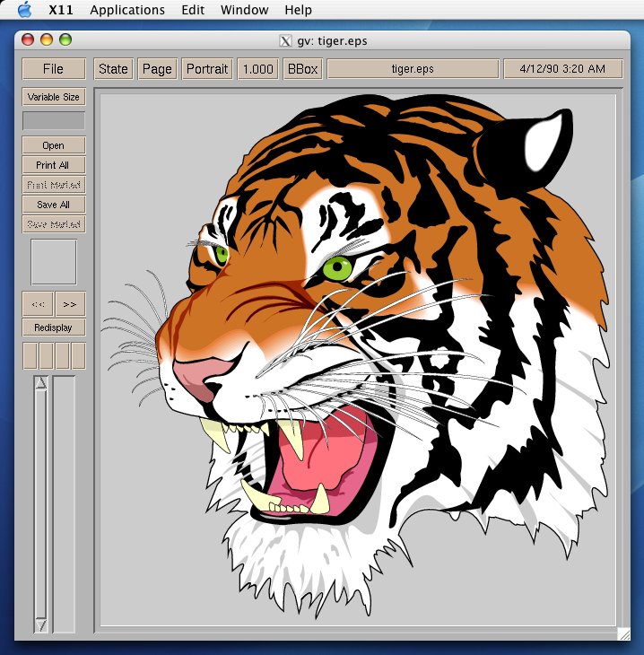Go to previous page with << button

[38, 304]
